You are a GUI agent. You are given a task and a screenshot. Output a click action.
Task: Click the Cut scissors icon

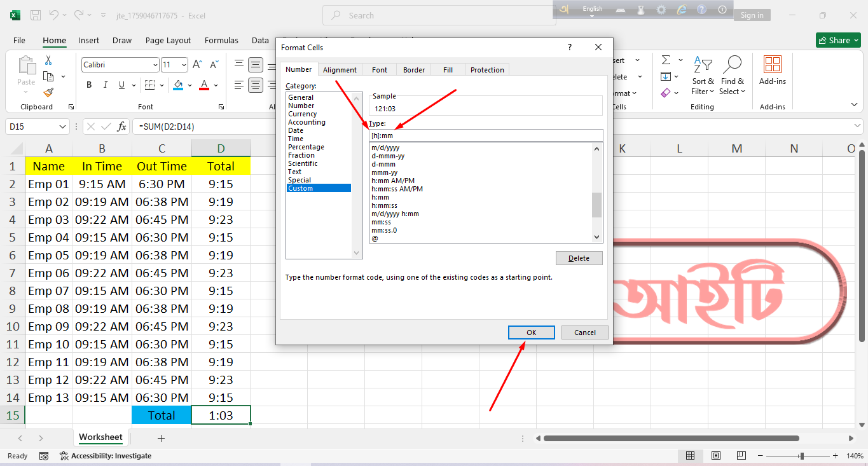tap(48, 60)
